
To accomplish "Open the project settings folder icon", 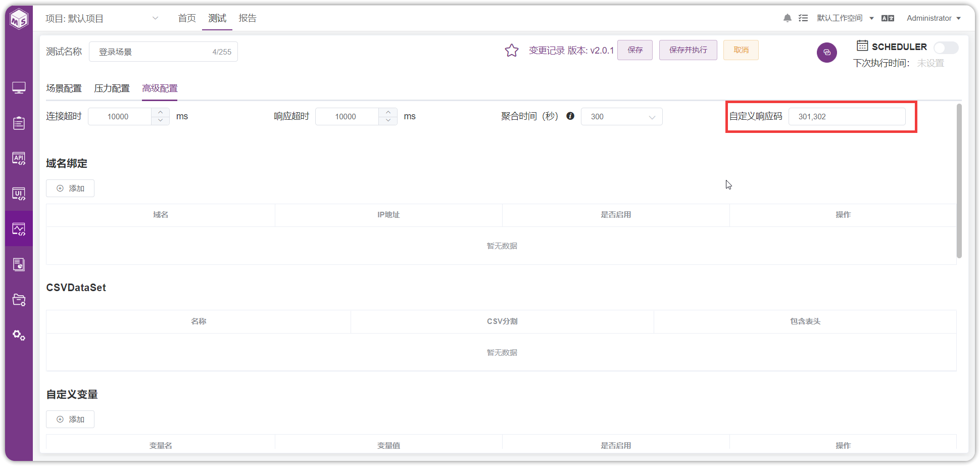I will click(19, 300).
